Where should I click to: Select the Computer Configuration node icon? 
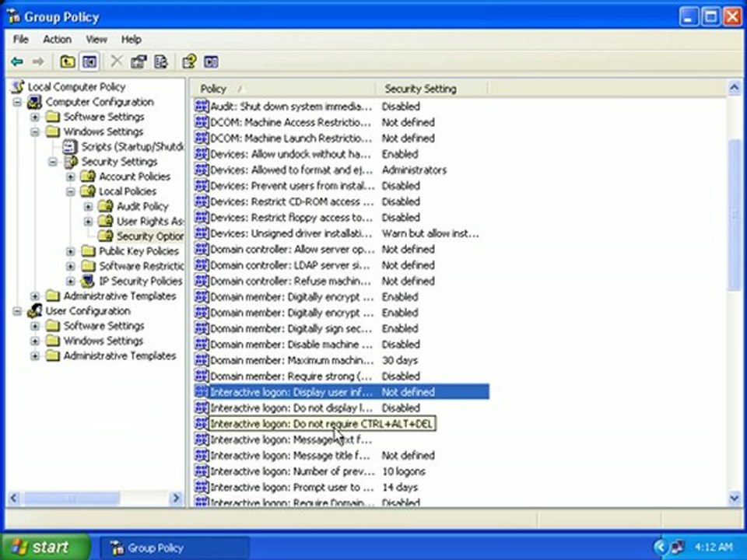[x=35, y=102]
